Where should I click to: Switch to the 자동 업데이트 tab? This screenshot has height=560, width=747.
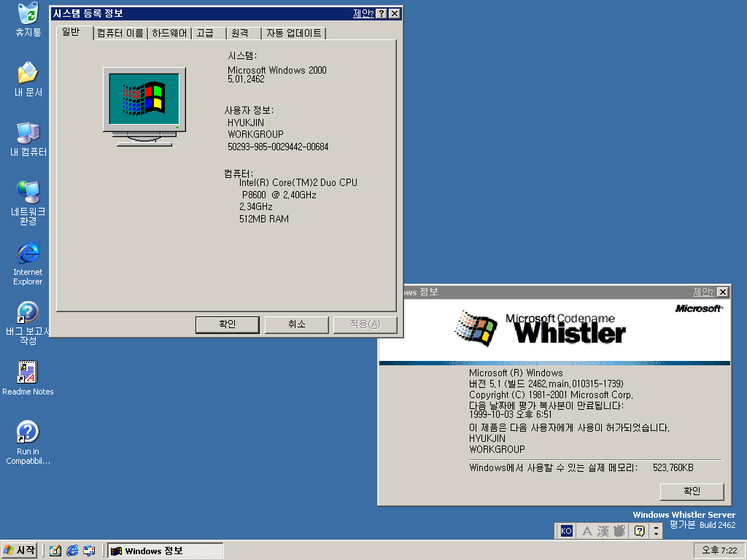pos(293,34)
